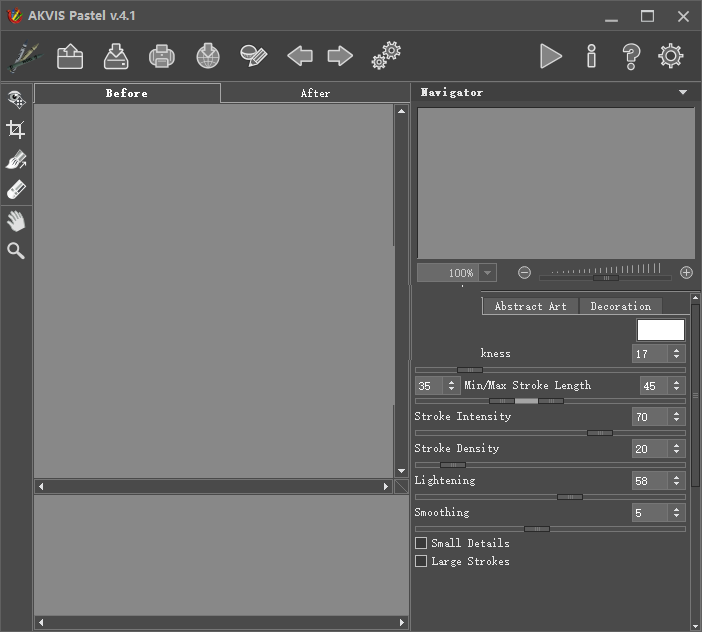
Task: Switch to the After tab
Action: (315, 93)
